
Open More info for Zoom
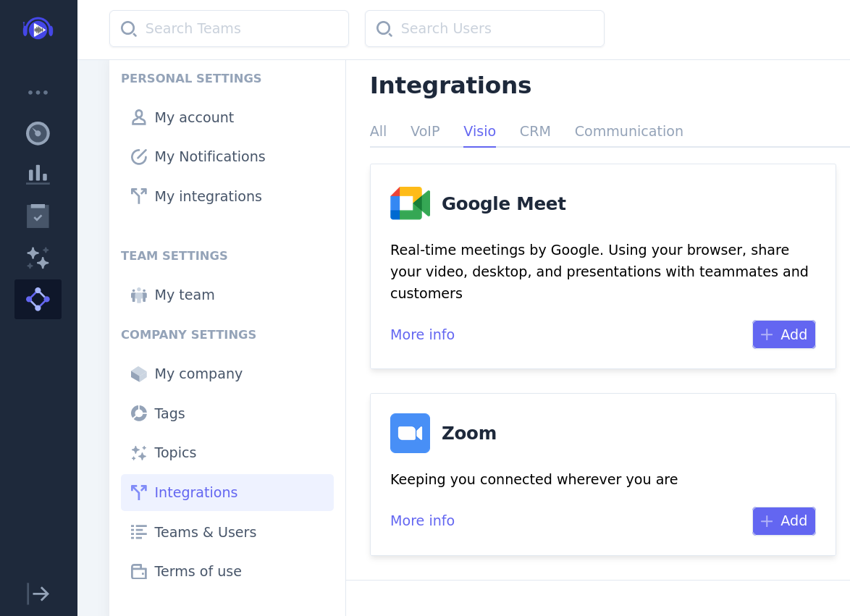[x=422, y=520]
